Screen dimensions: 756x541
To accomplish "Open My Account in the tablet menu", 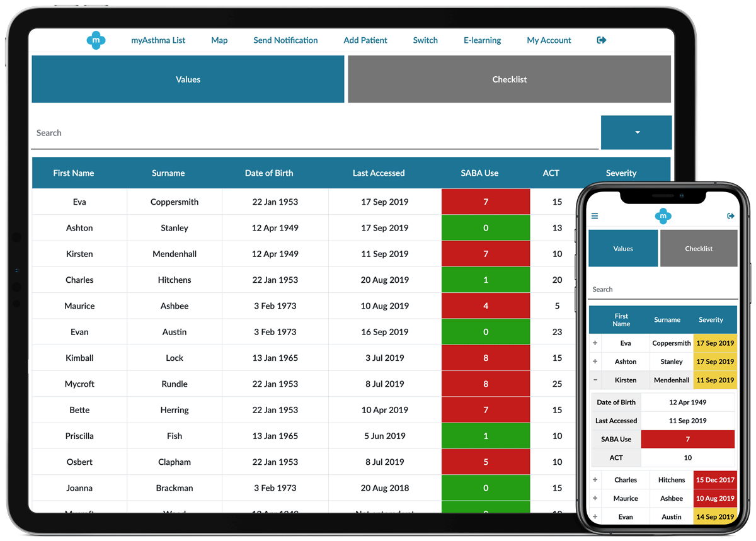I will tap(549, 40).
